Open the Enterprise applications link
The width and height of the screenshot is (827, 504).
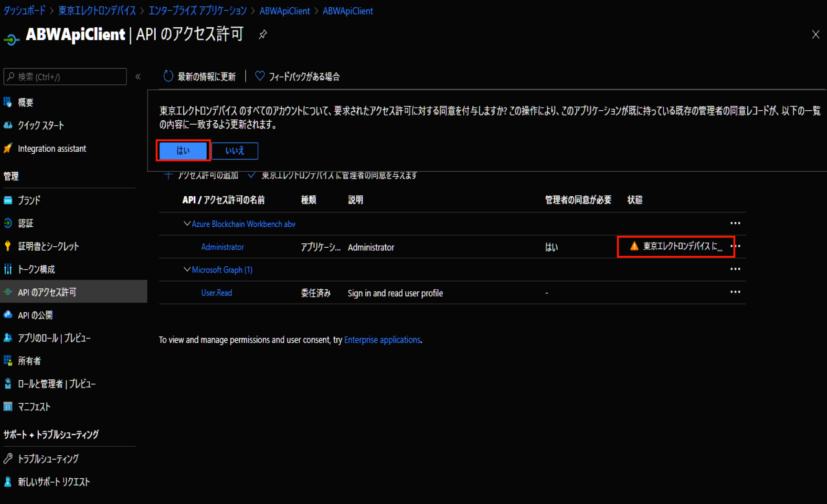[382, 340]
